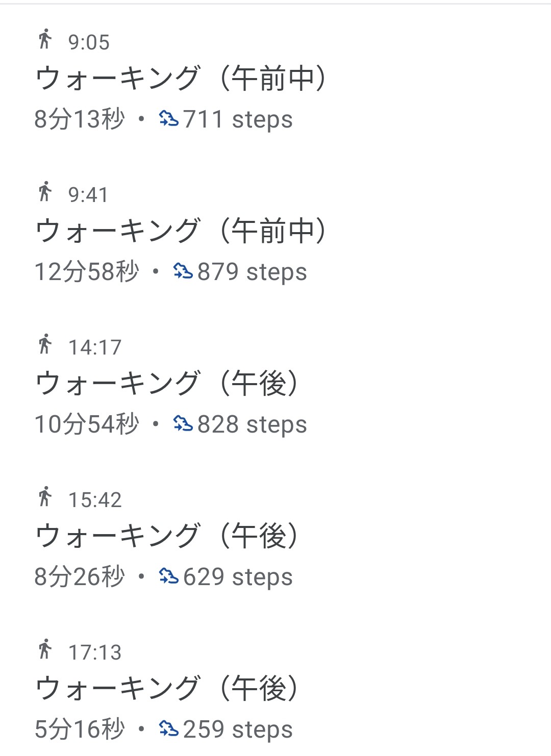Tap the steps shoe icon next to 259 steps
The height and width of the screenshot is (756, 551).
tap(169, 729)
